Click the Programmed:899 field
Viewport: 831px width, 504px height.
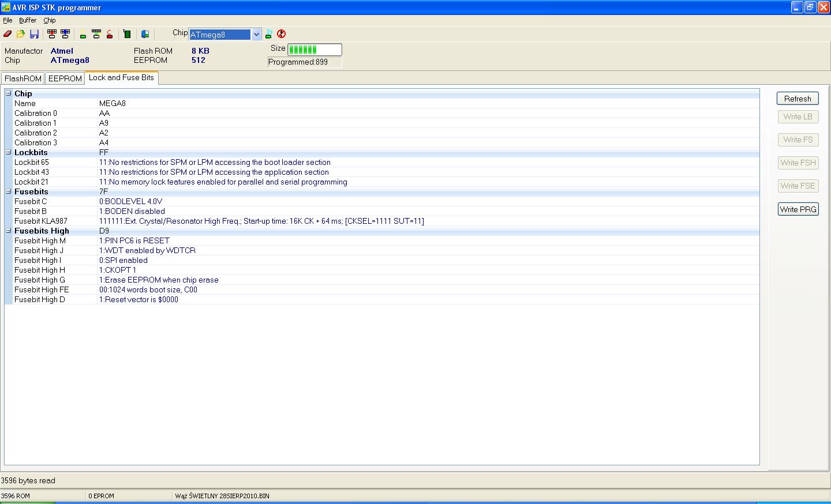(305, 62)
